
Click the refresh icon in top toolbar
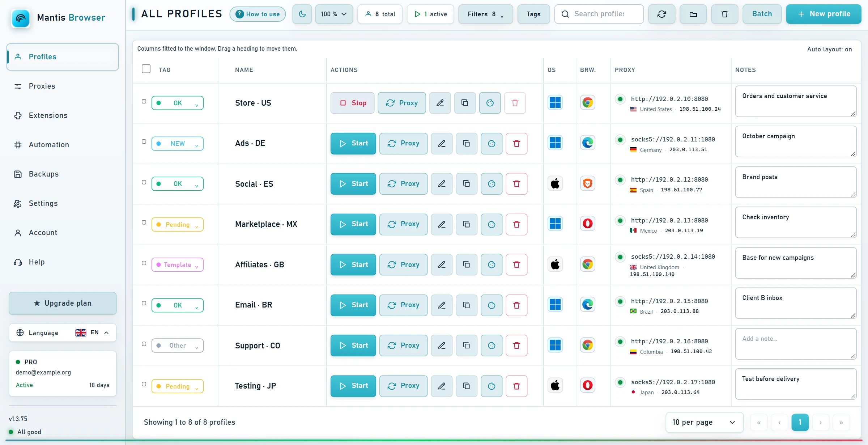coord(661,14)
